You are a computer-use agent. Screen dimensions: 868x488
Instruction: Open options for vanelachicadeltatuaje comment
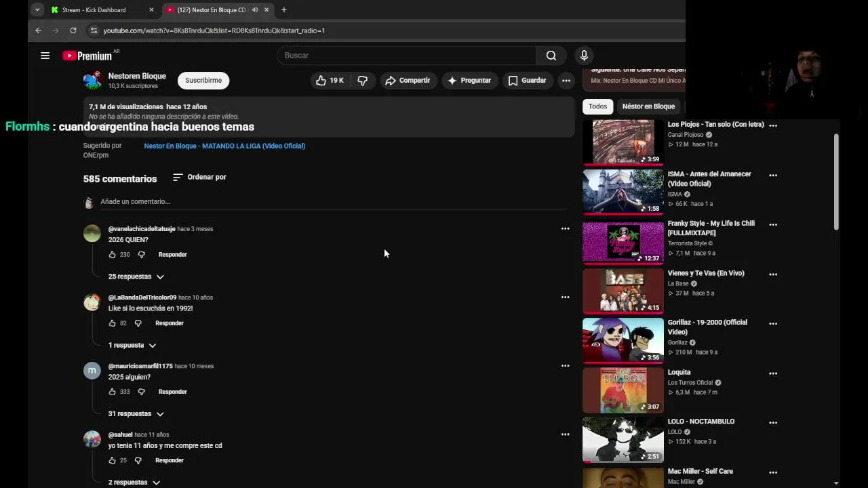565,228
